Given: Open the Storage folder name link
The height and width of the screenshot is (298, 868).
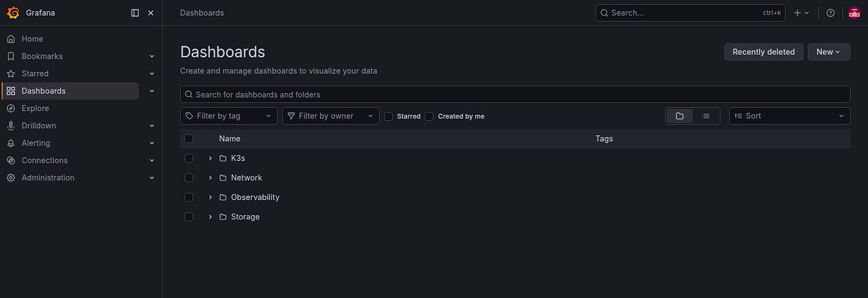Looking at the screenshot, I should point(245,216).
